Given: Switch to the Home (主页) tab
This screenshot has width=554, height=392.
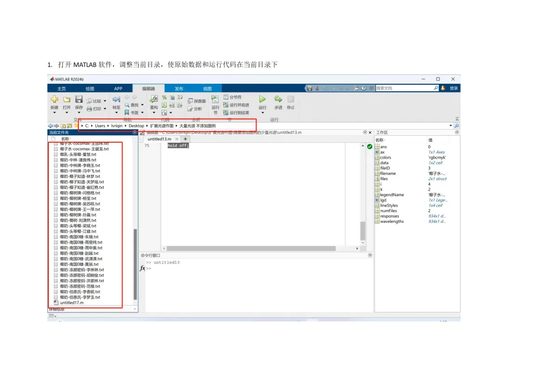Looking at the screenshot, I should coord(61,88).
